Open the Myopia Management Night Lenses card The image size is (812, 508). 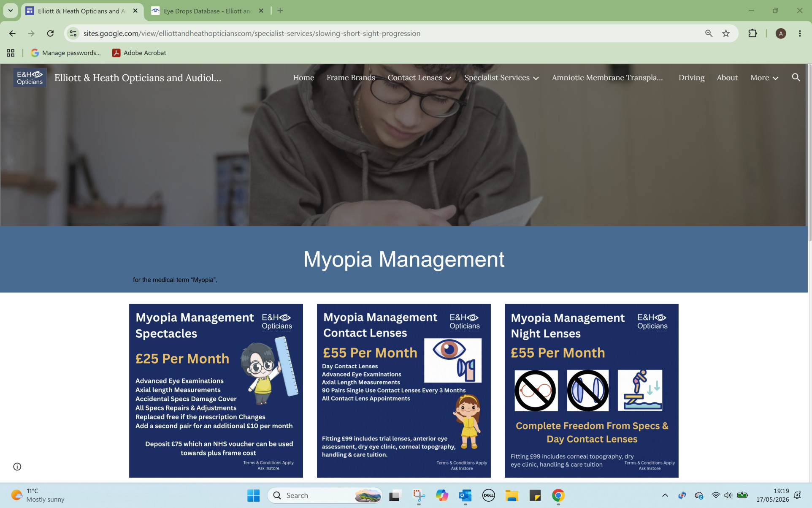click(x=592, y=391)
